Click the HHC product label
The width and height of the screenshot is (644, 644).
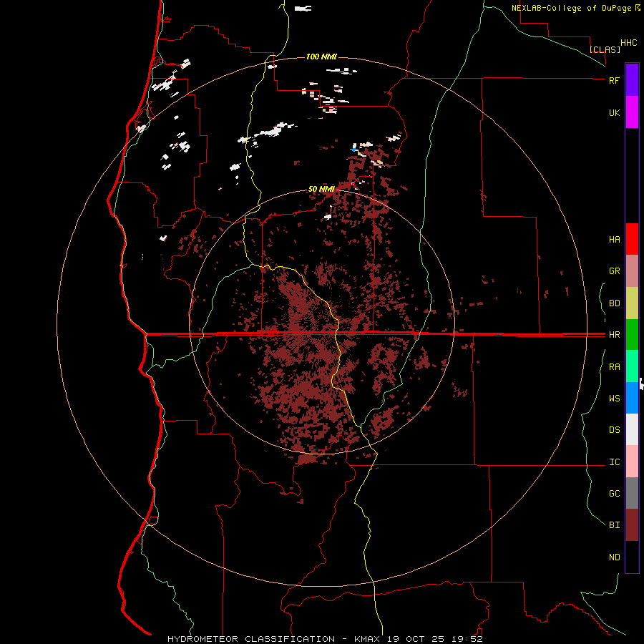628,43
